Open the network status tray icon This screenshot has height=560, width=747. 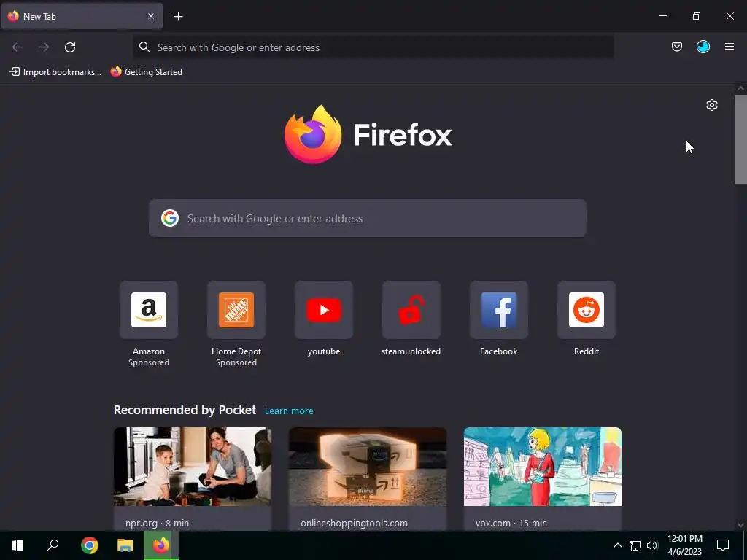click(x=635, y=545)
